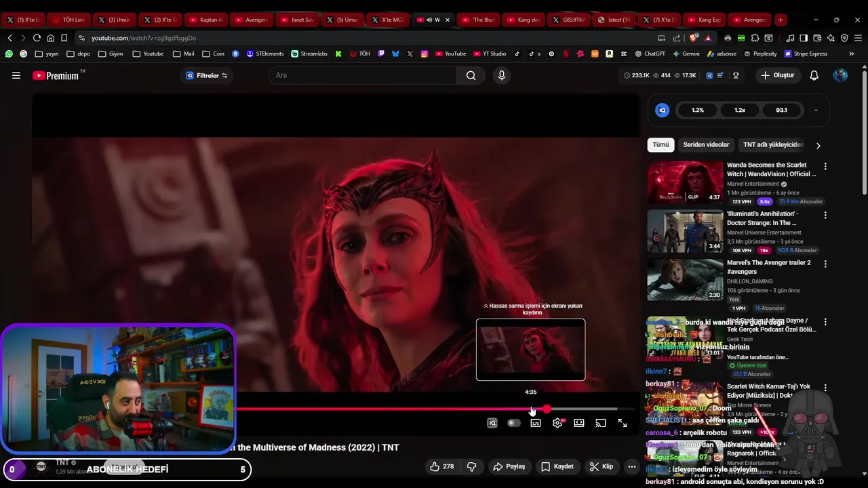Toggle the autoplay switch in the player
868x488 pixels.
514,423
